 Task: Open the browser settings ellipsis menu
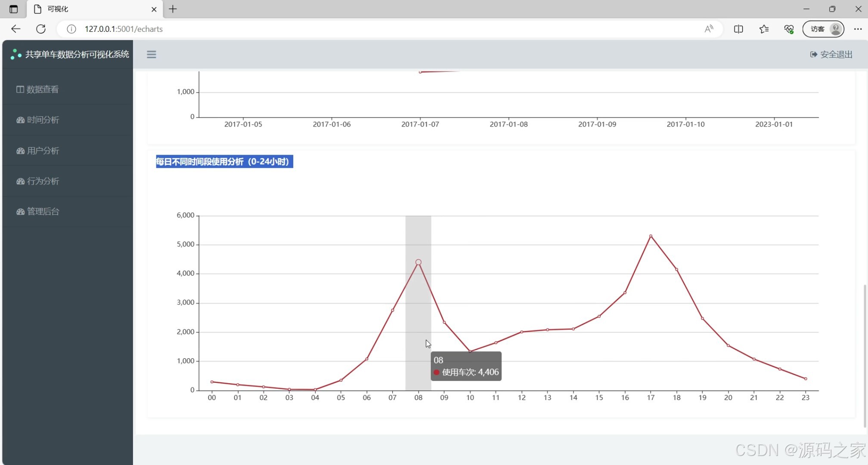pyautogui.click(x=858, y=29)
